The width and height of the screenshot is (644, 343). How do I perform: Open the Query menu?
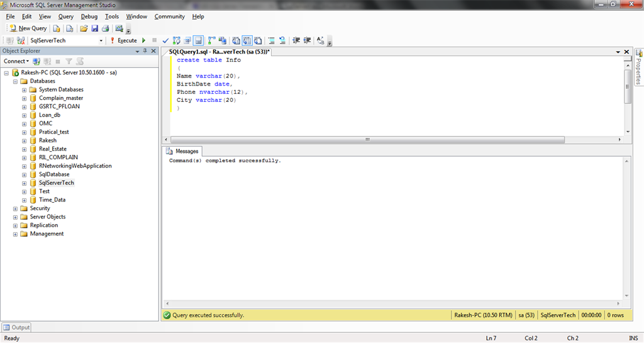pos(65,16)
